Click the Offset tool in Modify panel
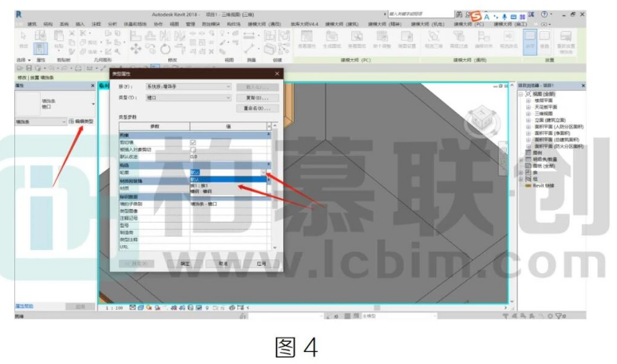This screenshot has height=364, width=617. [x=150, y=36]
